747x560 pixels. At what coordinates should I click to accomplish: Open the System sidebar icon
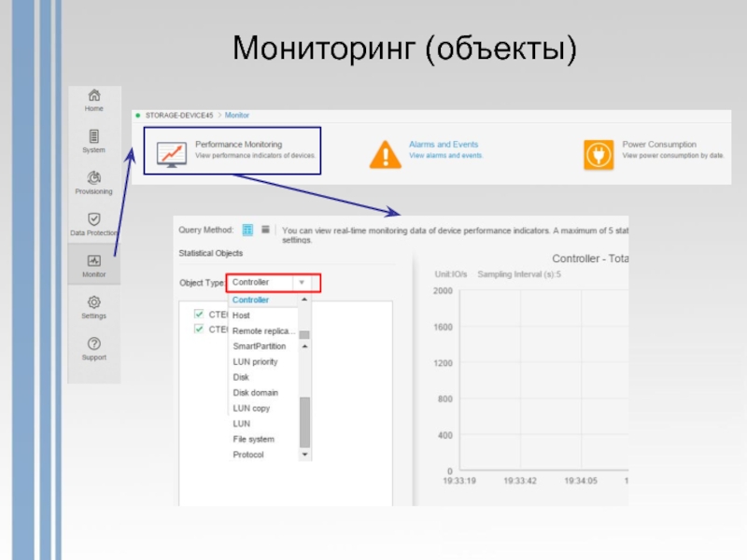point(94,136)
